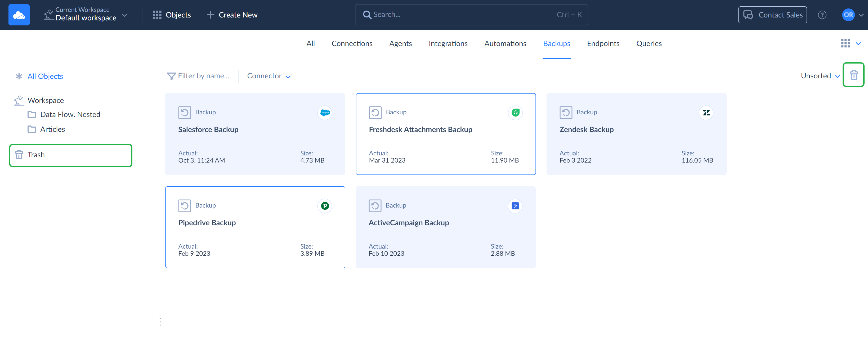This screenshot has width=868, height=364.
Task: Select All Objects in the sidebar
Action: (45, 76)
